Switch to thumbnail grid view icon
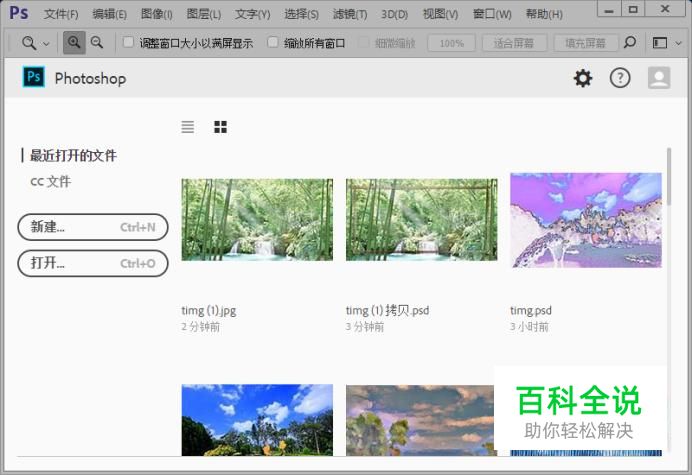The height and width of the screenshot is (475, 692). coord(220,127)
